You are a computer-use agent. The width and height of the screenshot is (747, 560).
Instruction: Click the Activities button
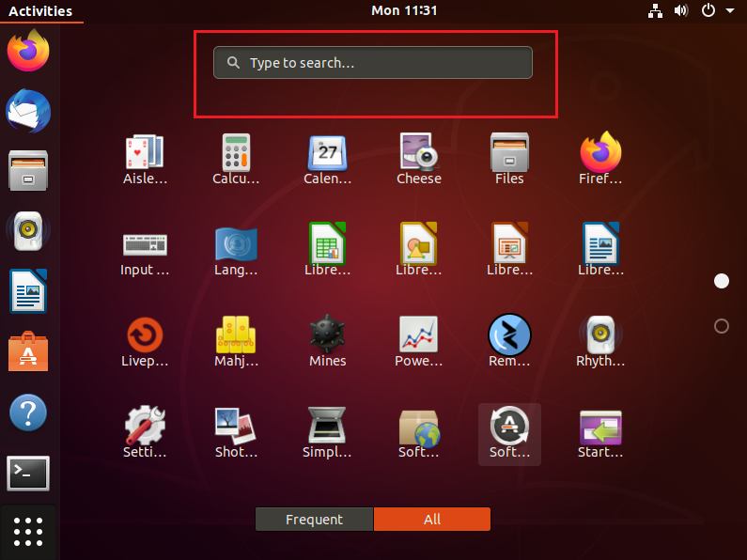click(40, 11)
